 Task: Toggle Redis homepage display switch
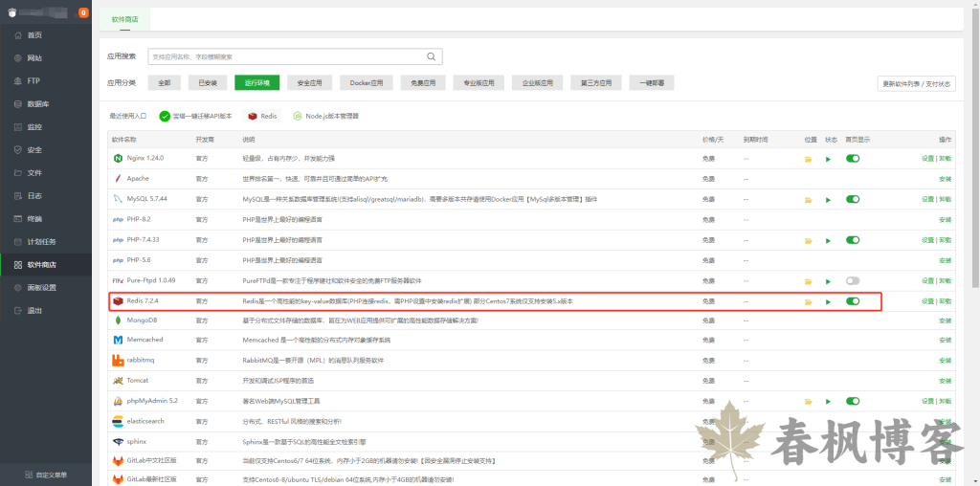[853, 301]
